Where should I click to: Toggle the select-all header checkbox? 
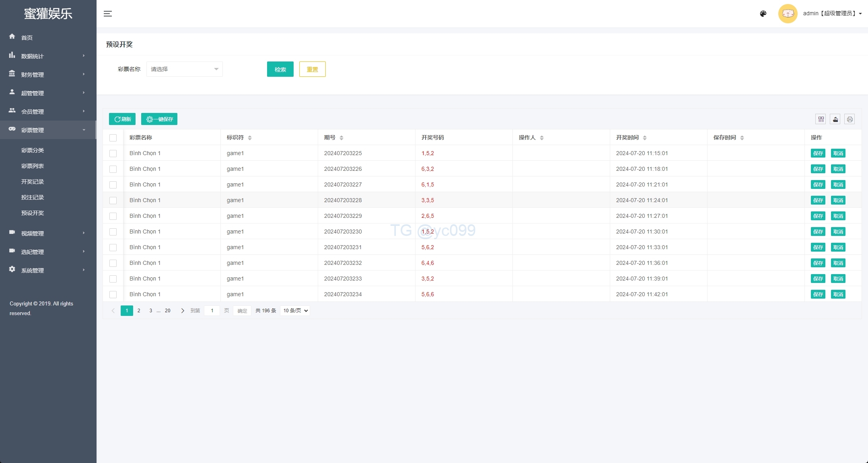point(113,138)
